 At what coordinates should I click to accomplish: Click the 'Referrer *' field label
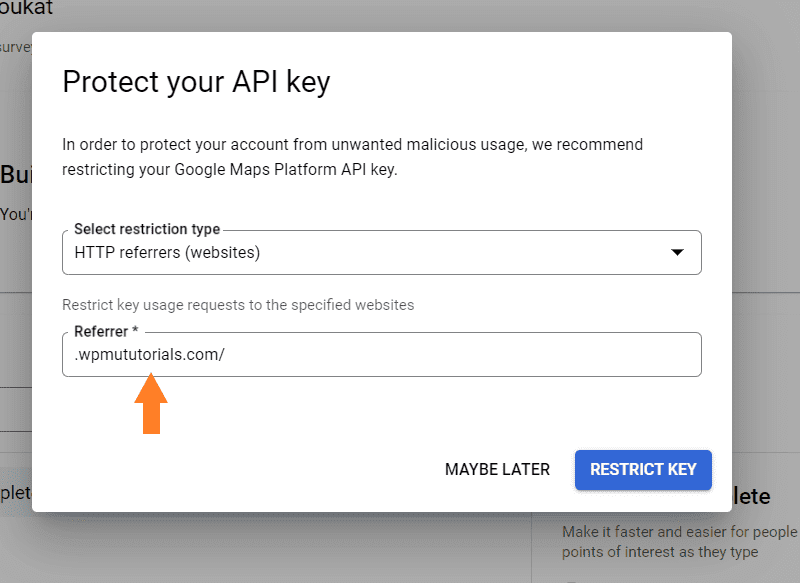click(x=106, y=332)
